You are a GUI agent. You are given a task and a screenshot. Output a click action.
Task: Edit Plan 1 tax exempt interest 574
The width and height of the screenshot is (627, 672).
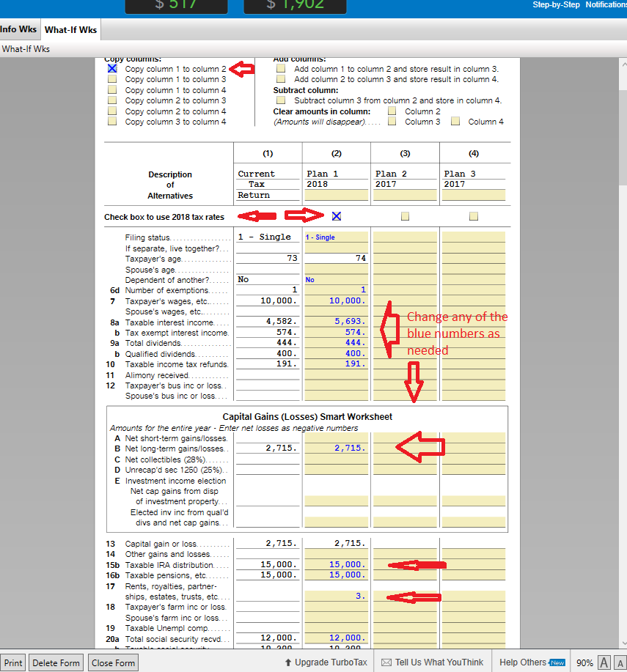tap(336, 332)
